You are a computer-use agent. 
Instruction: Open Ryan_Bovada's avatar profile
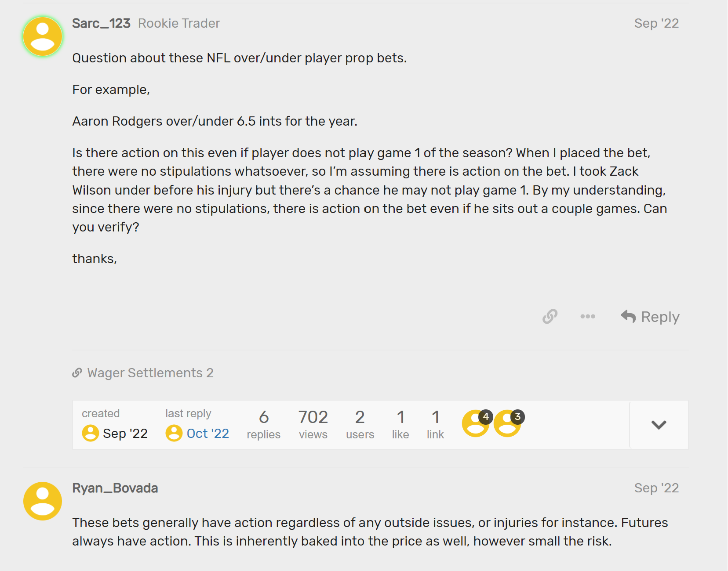click(43, 501)
